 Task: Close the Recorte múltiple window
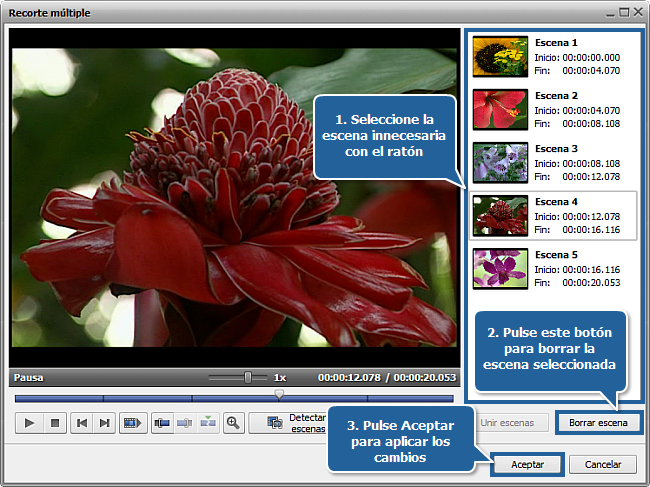(x=637, y=12)
